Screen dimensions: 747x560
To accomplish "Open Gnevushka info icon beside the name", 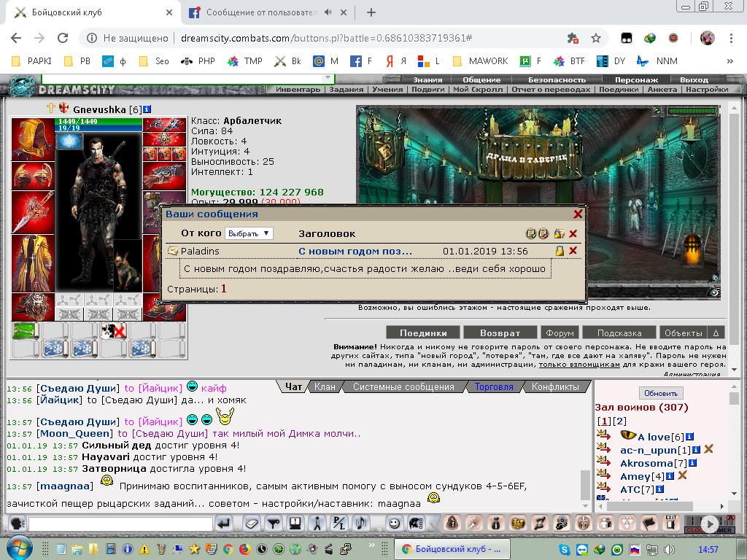I will tap(147, 109).
